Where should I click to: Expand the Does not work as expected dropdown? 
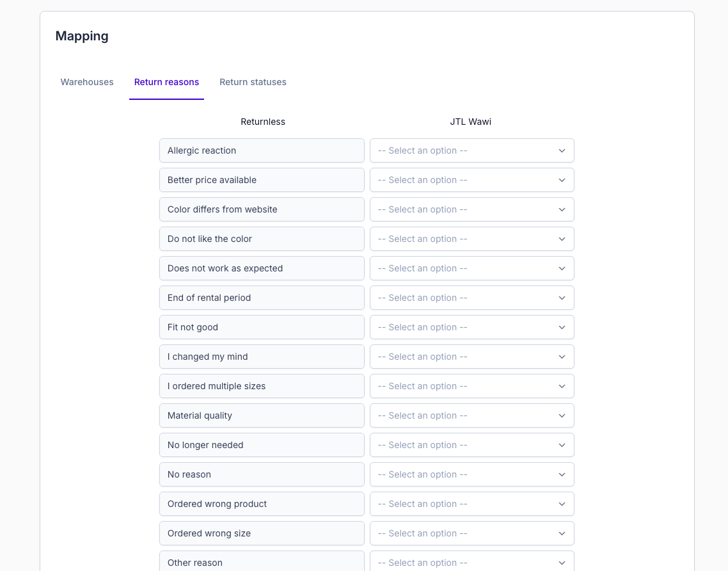471,268
